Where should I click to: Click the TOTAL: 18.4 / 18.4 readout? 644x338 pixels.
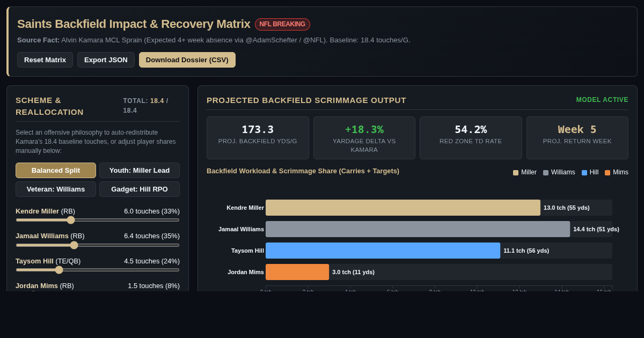point(146,106)
